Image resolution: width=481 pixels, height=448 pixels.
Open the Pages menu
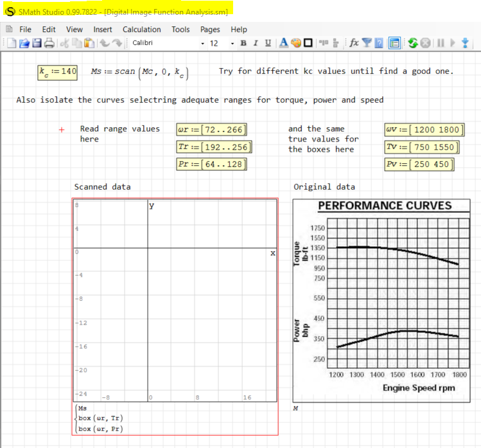click(210, 29)
